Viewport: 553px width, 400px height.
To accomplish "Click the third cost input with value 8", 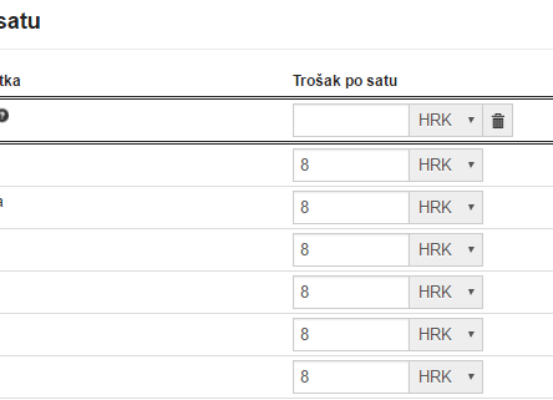I will pyautogui.click(x=351, y=250).
